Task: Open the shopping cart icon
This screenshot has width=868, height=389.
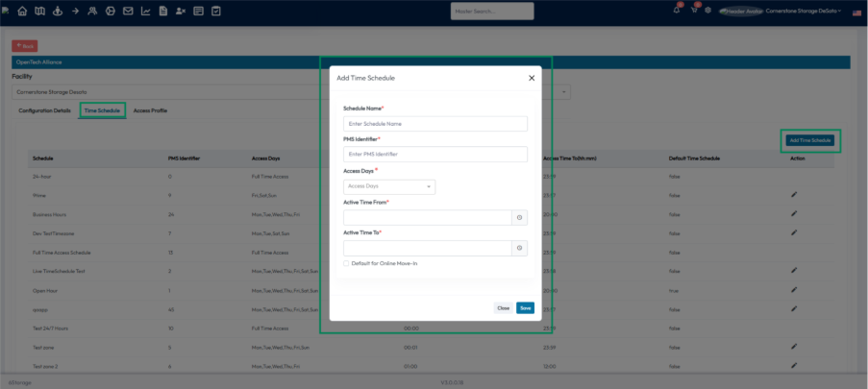Action: click(x=694, y=11)
